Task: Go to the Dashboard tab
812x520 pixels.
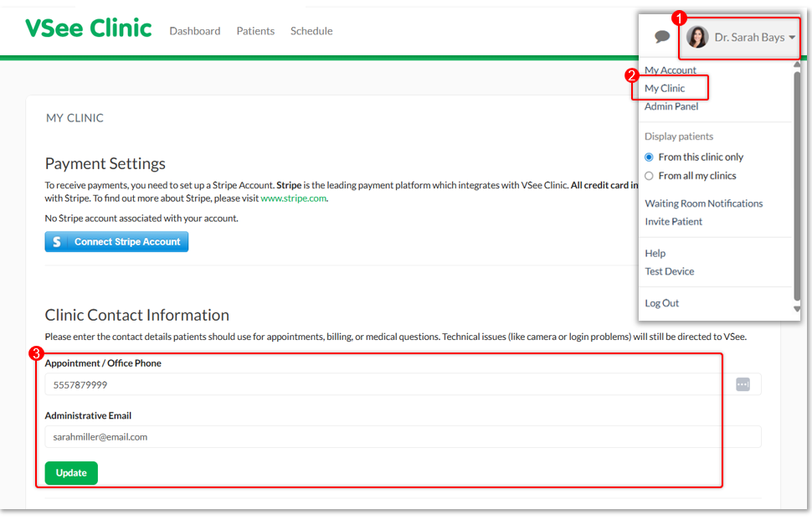Action: pyautogui.click(x=194, y=31)
